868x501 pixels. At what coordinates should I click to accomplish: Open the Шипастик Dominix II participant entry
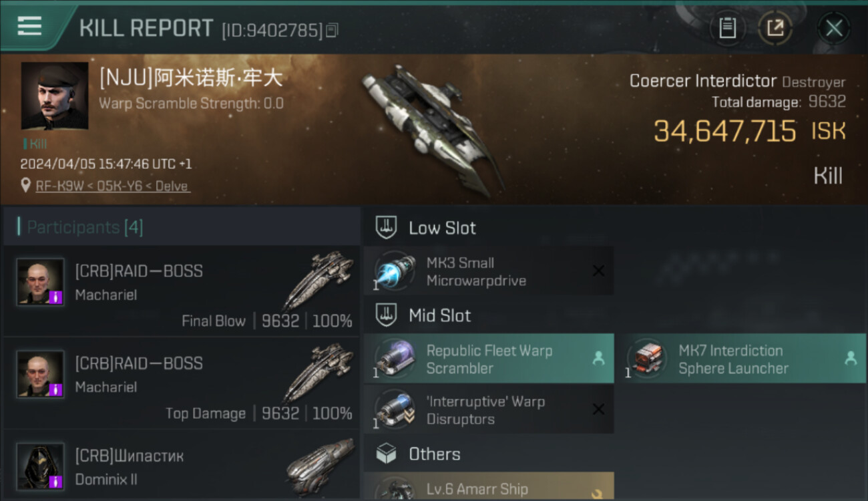182,466
